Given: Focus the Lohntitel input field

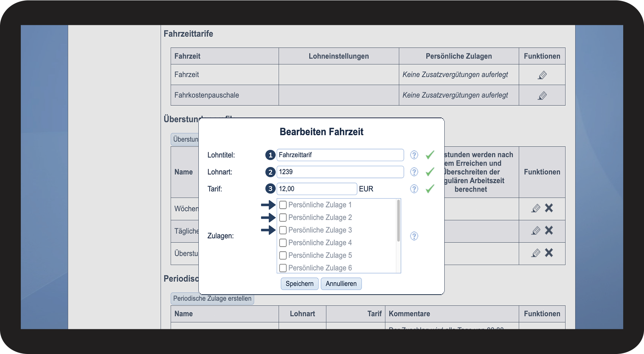Looking at the screenshot, I should pyautogui.click(x=340, y=155).
